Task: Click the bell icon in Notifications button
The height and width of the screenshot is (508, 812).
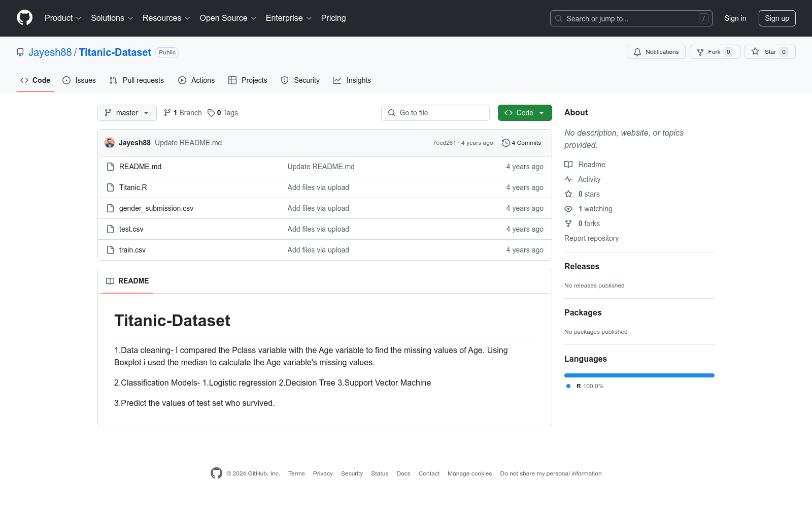Action: [637, 52]
